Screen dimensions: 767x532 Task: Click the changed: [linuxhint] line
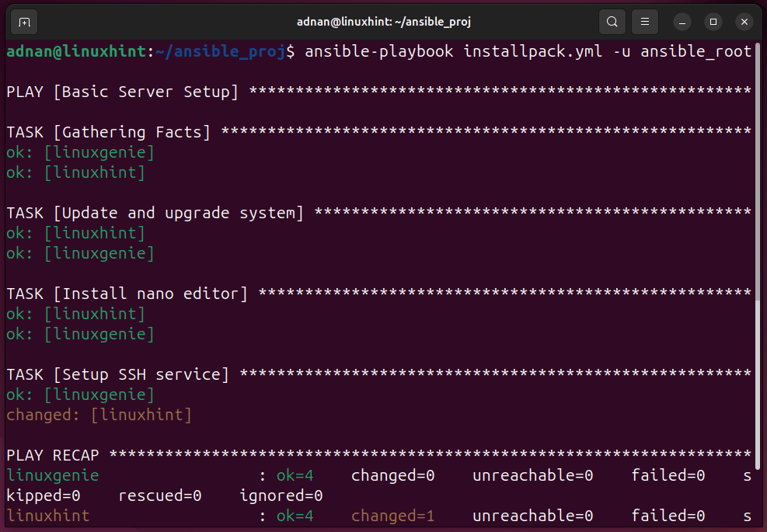click(99, 416)
